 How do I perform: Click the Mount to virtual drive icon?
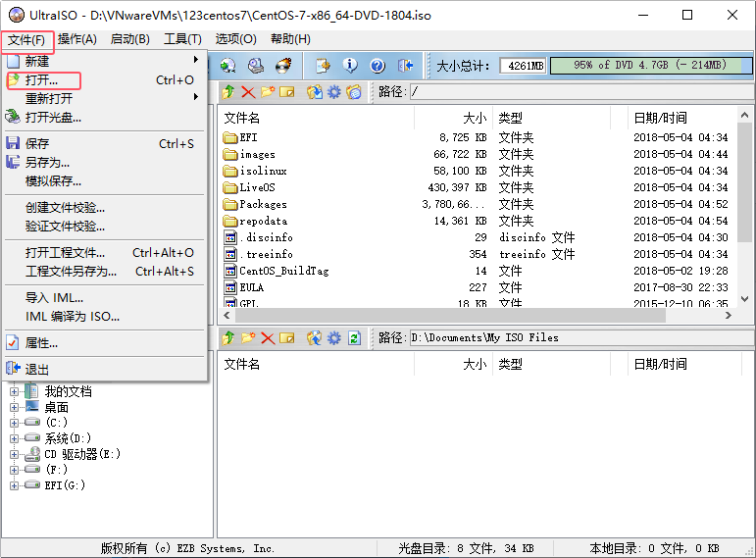tap(256, 66)
